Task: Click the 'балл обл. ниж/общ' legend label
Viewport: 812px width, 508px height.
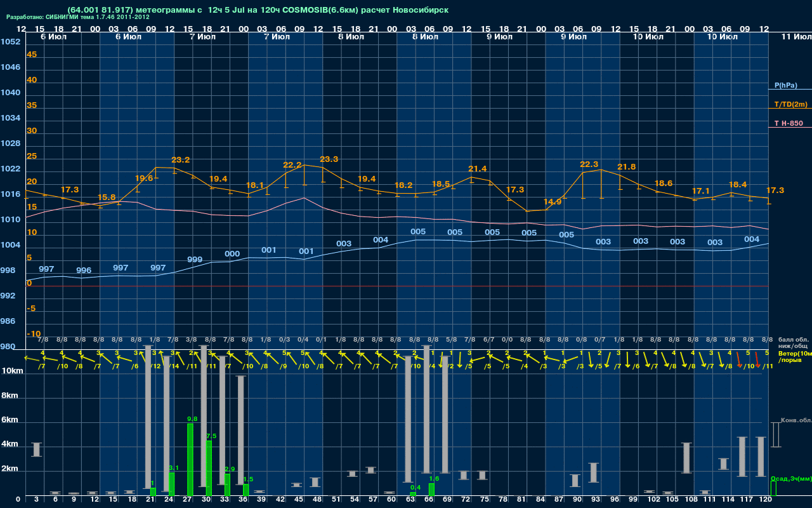Action: pyautogui.click(x=793, y=343)
